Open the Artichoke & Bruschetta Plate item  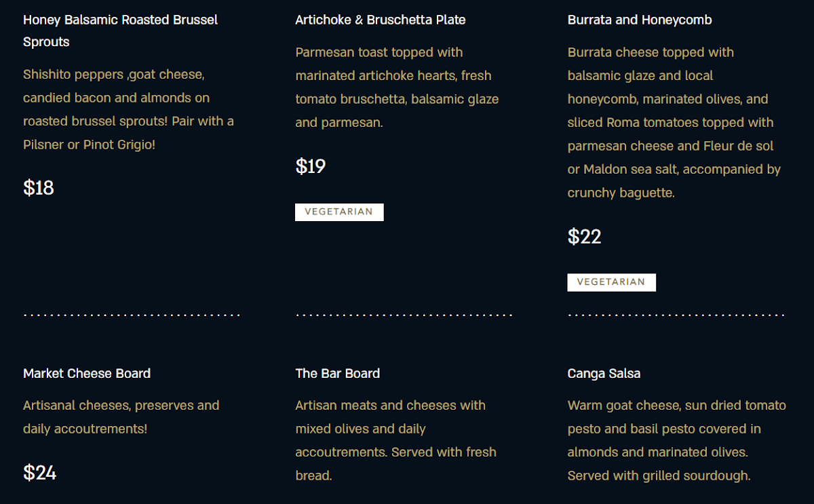tap(381, 20)
